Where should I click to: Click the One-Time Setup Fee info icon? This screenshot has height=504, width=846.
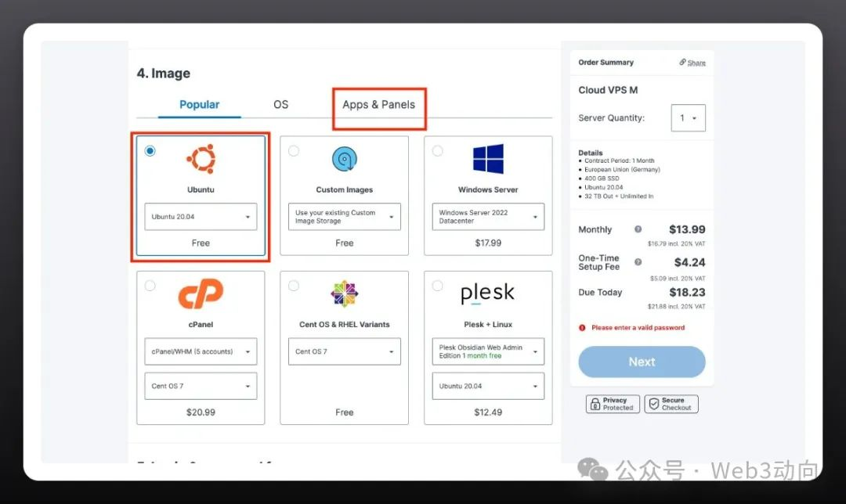pos(638,262)
